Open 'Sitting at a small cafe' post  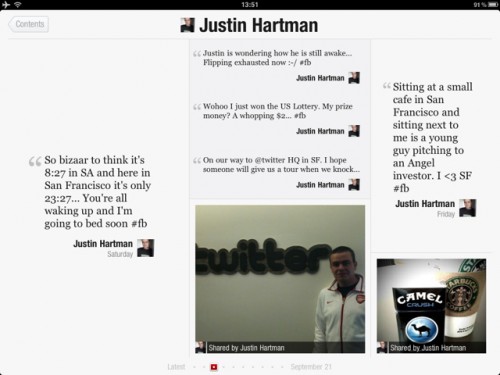click(432, 137)
